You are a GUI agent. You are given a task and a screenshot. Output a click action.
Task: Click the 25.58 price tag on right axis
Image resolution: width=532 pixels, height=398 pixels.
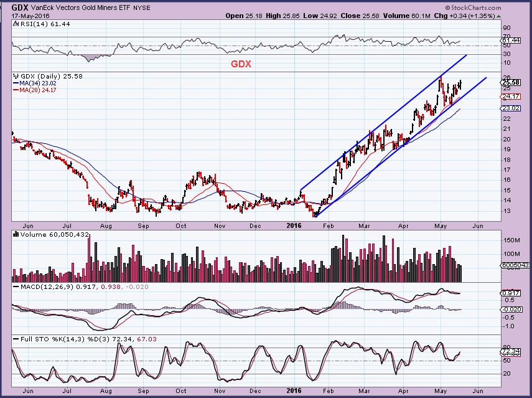point(511,82)
